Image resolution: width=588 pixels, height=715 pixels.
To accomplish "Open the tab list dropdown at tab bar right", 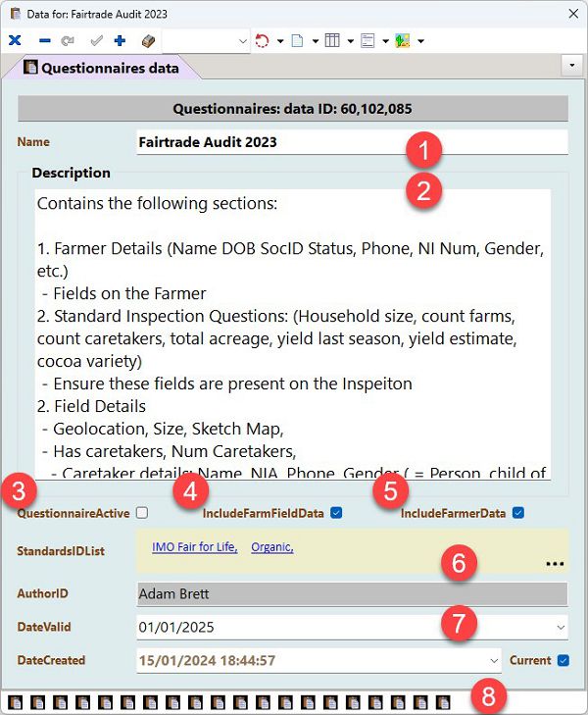I will [x=572, y=65].
